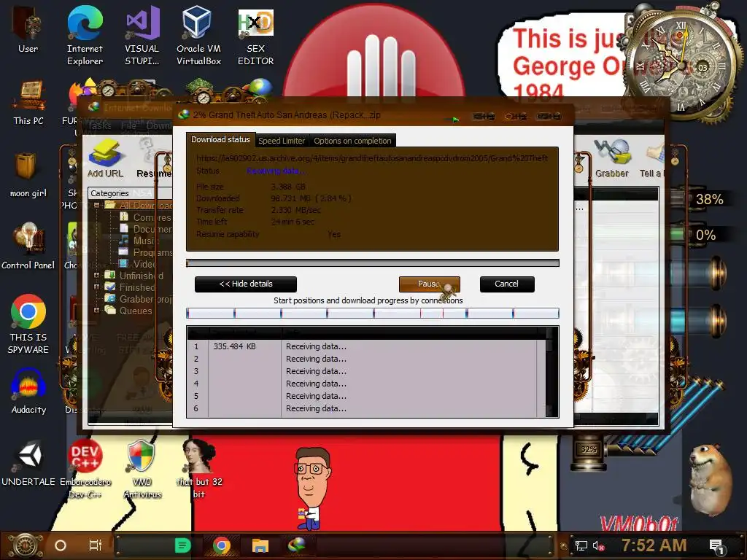Image resolution: width=747 pixels, height=560 pixels.
Task: Open Control Panel desktop shortcut
Action: pos(28,246)
